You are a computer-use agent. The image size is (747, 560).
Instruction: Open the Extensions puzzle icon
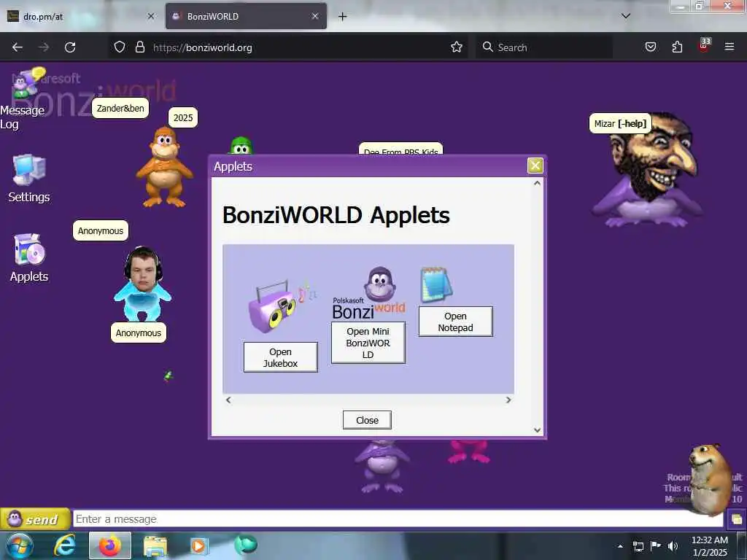click(677, 47)
